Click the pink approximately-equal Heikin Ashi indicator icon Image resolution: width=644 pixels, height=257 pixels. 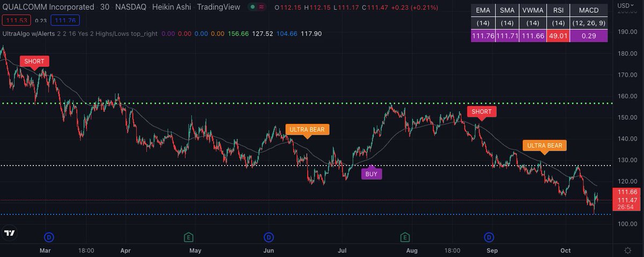(x=261, y=8)
